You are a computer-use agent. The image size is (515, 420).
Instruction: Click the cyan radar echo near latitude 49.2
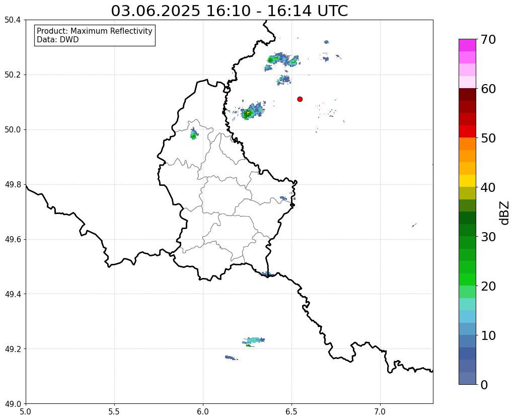coord(254,340)
